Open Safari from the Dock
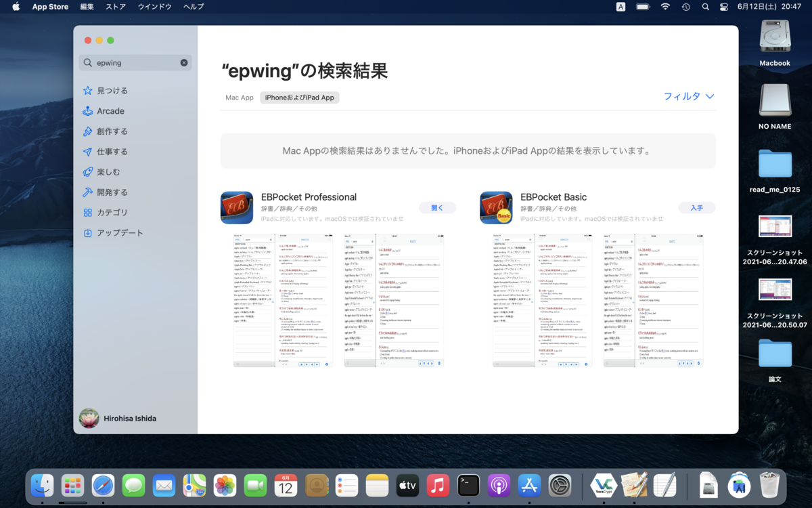The image size is (812, 508). coord(103,485)
